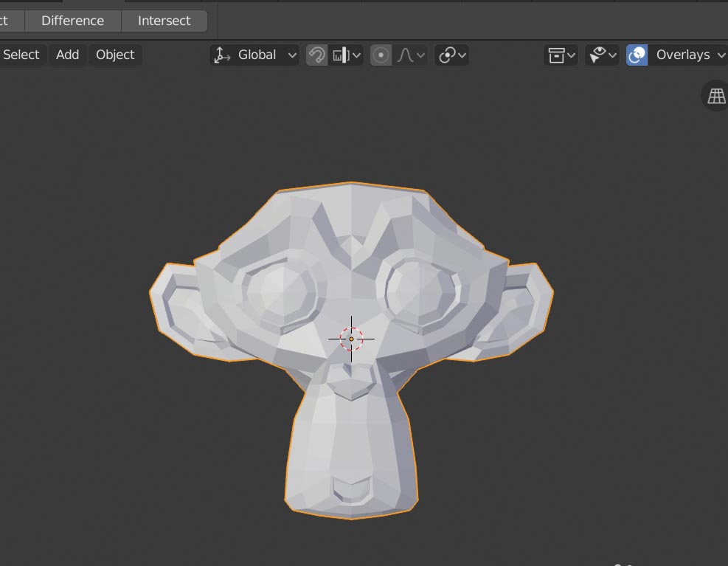
Task: Click the snap-to increment target icon
Action: point(344,54)
